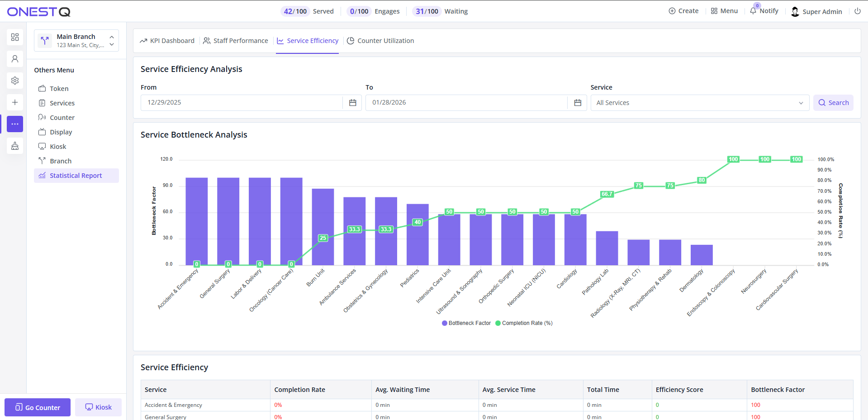Open the dashboard grid icon in left rail
Screen dimensions: 868x420
tap(15, 37)
